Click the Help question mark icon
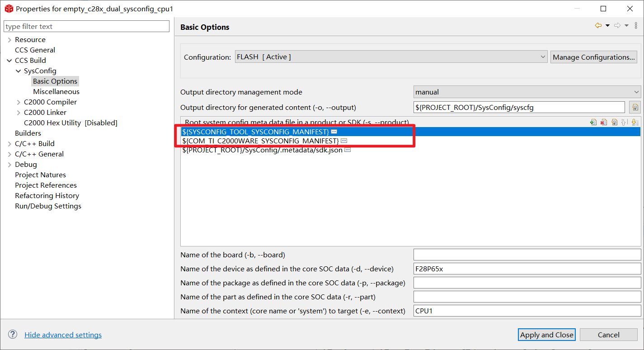Image resolution: width=644 pixels, height=350 pixels. (13, 335)
